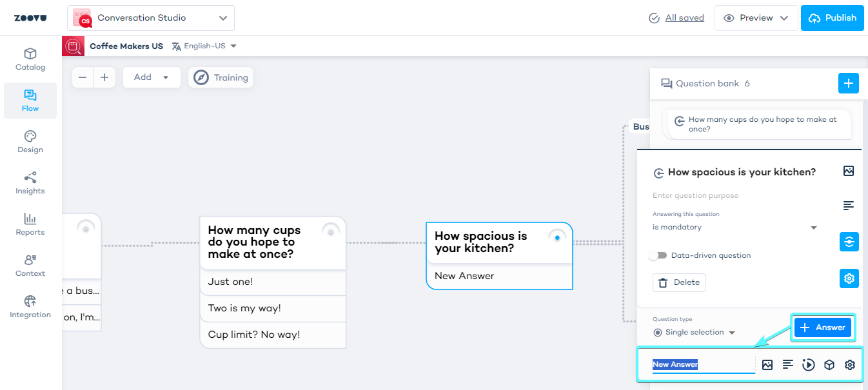Delete the question using Delete button
This screenshot has height=390, width=868.
pyautogui.click(x=678, y=282)
